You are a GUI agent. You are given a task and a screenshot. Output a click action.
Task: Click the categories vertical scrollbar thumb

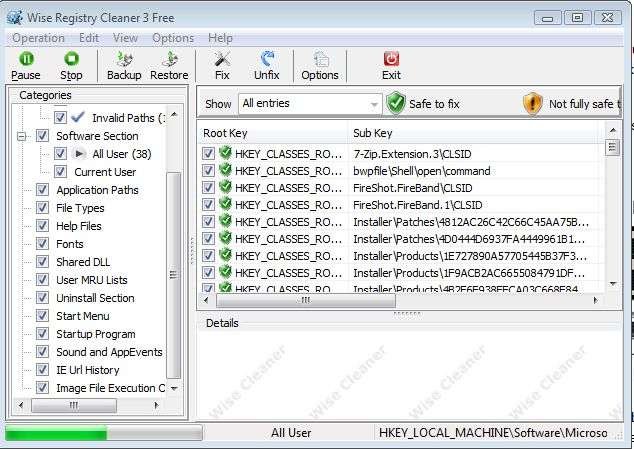(173, 275)
